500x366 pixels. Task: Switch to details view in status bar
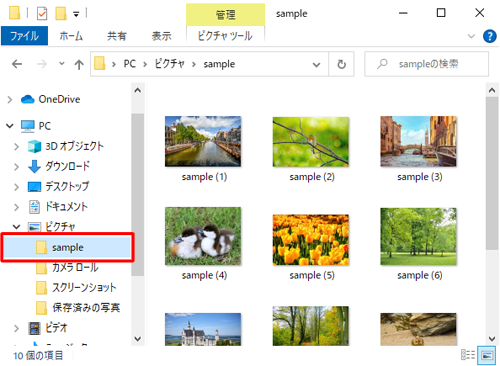[468, 355]
